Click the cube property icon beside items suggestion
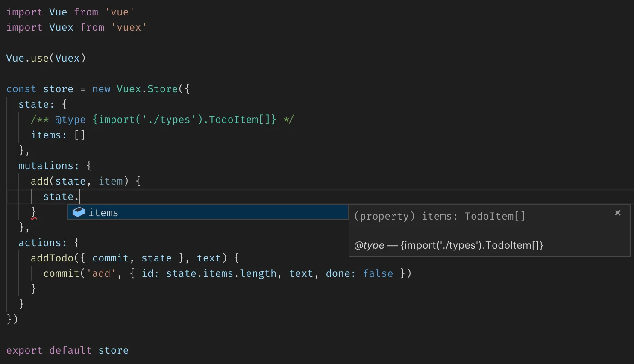Viewport: 634px width, 364px height. (79, 212)
